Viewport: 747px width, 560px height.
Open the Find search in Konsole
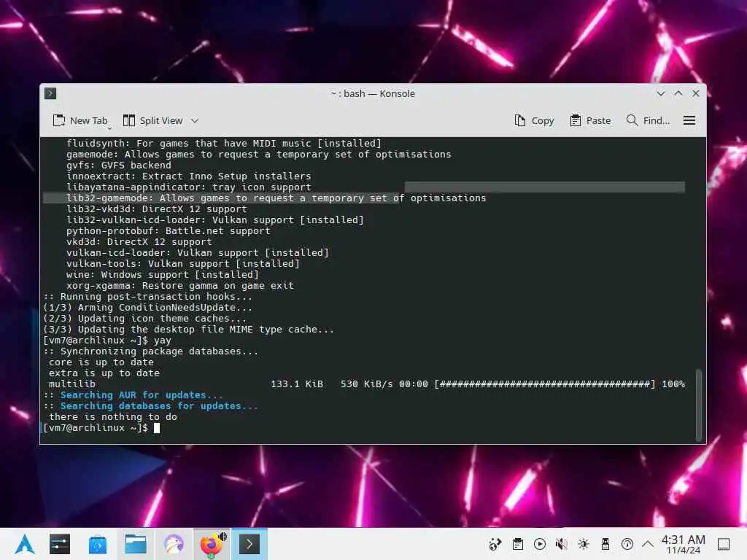(648, 121)
